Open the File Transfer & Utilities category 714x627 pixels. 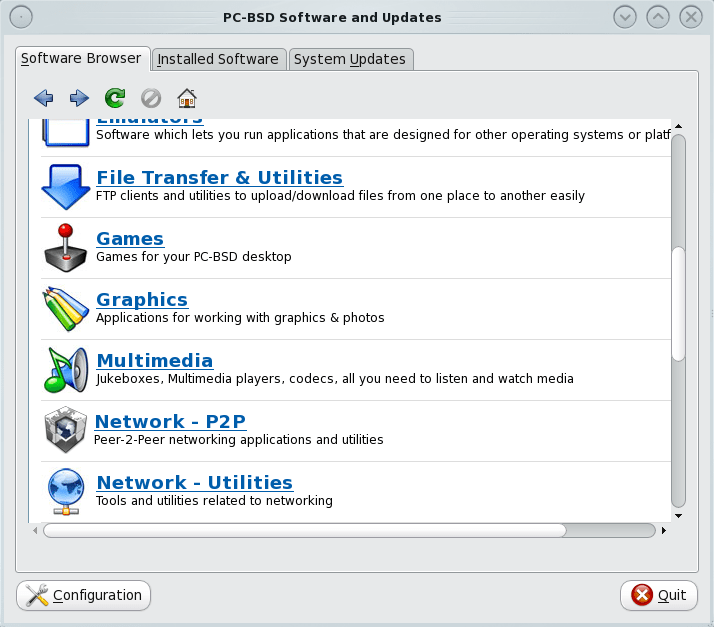pyautogui.click(x=219, y=178)
